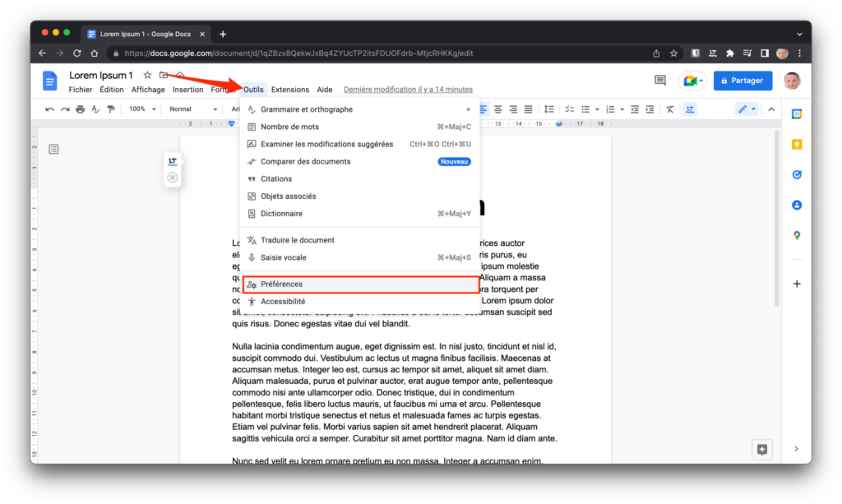Open the Affichage menu

pos(148,90)
